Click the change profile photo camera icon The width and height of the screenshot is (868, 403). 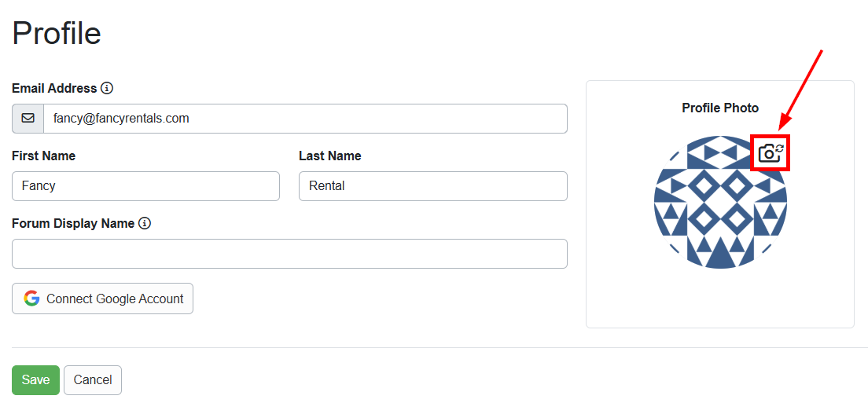(x=771, y=152)
